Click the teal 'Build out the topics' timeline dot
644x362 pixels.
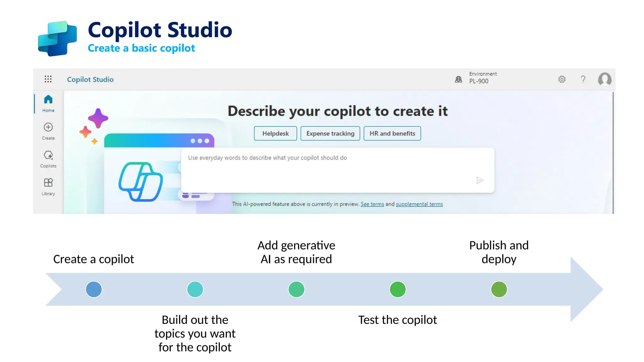pyautogui.click(x=195, y=289)
